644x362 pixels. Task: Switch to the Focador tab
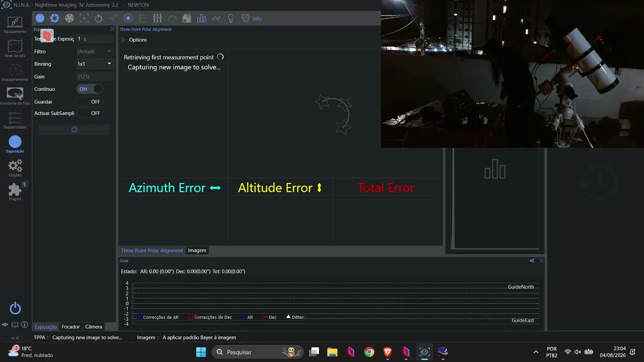click(x=71, y=327)
